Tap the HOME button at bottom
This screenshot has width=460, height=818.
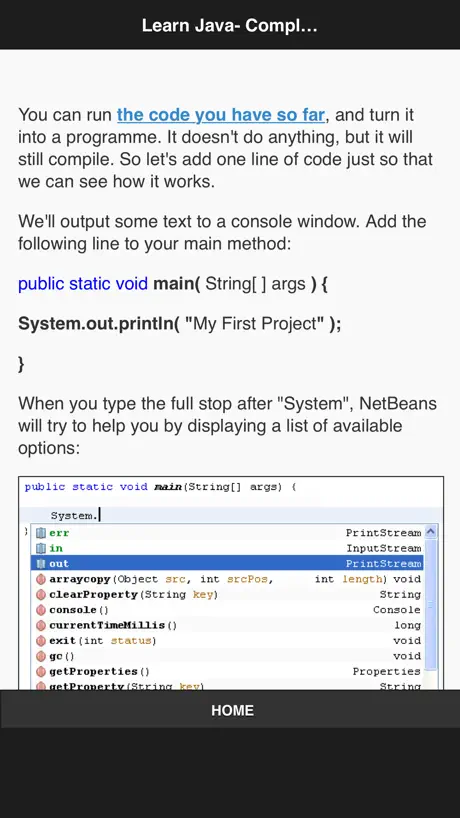point(230,710)
